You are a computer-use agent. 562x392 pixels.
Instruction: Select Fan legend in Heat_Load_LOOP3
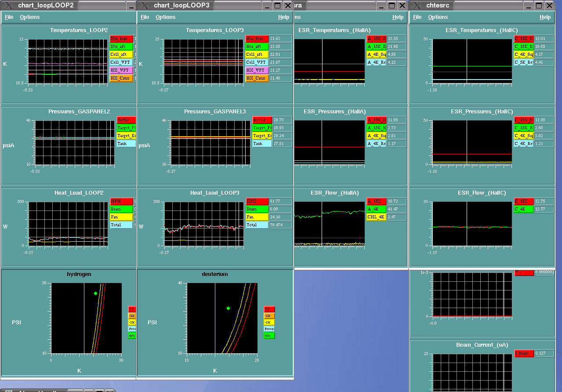click(x=257, y=217)
